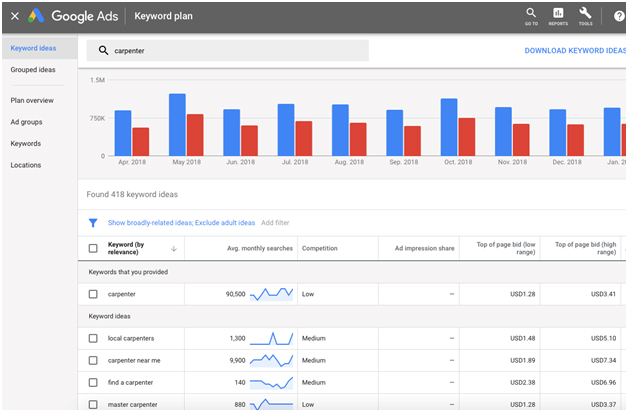Click the blue filter funnel icon
This screenshot has height=412, width=628.
coord(93,223)
